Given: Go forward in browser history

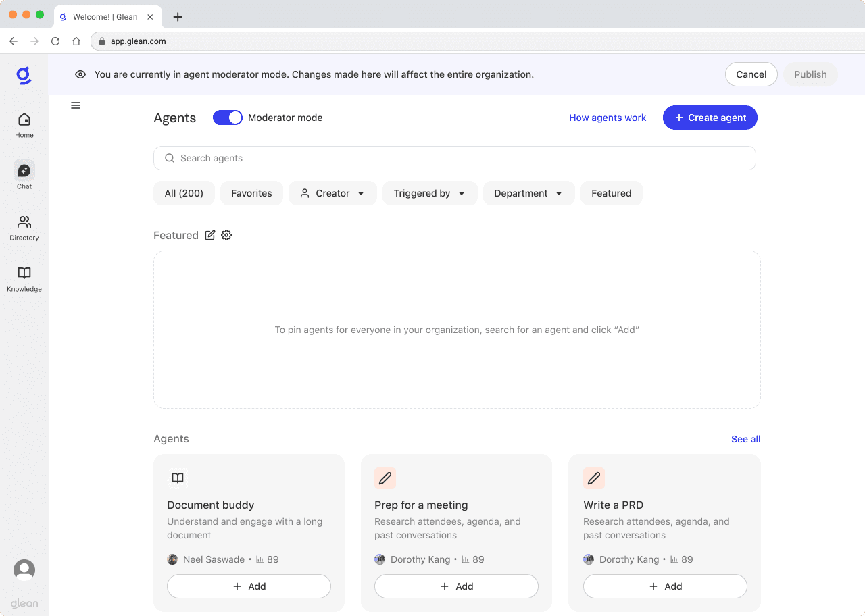Looking at the screenshot, I should [34, 41].
